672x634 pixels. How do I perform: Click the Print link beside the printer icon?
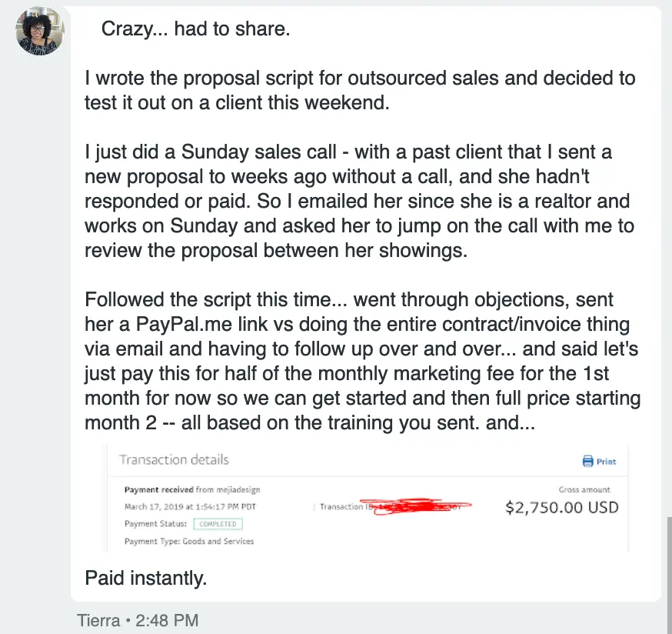pyautogui.click(x=607, y=462)
